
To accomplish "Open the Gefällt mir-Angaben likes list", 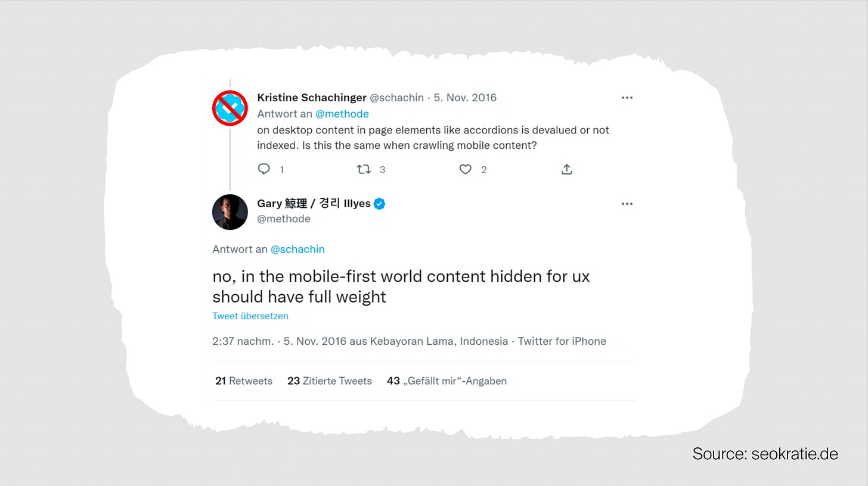I will pyautogui.click(x=447, y=381).
